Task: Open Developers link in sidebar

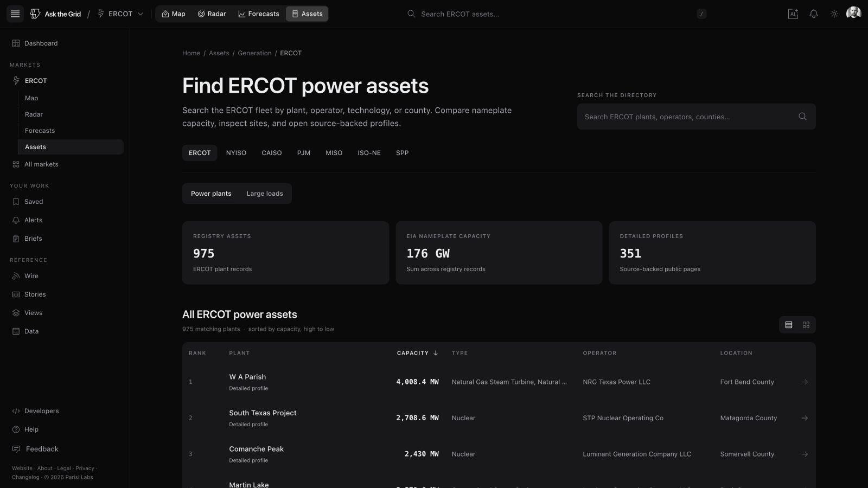Action: click(x=65, y=411)
